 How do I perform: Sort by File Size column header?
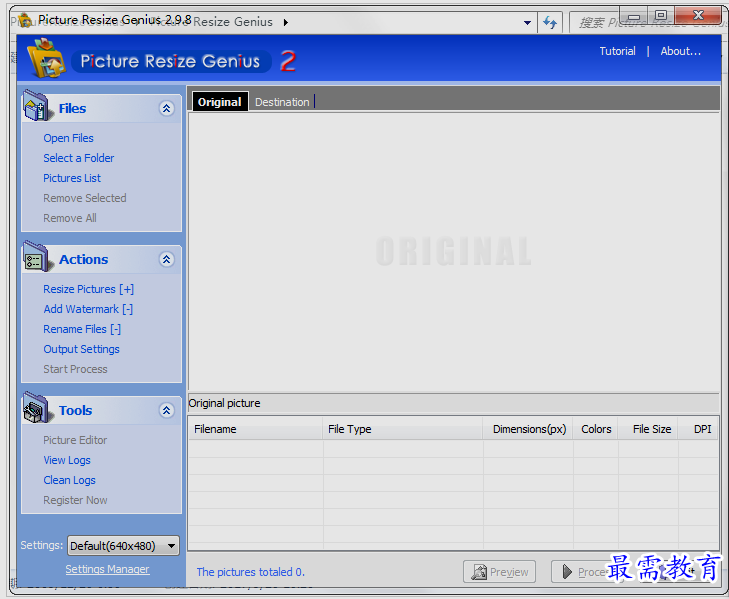pyautogui.click(x=648, y=429)
